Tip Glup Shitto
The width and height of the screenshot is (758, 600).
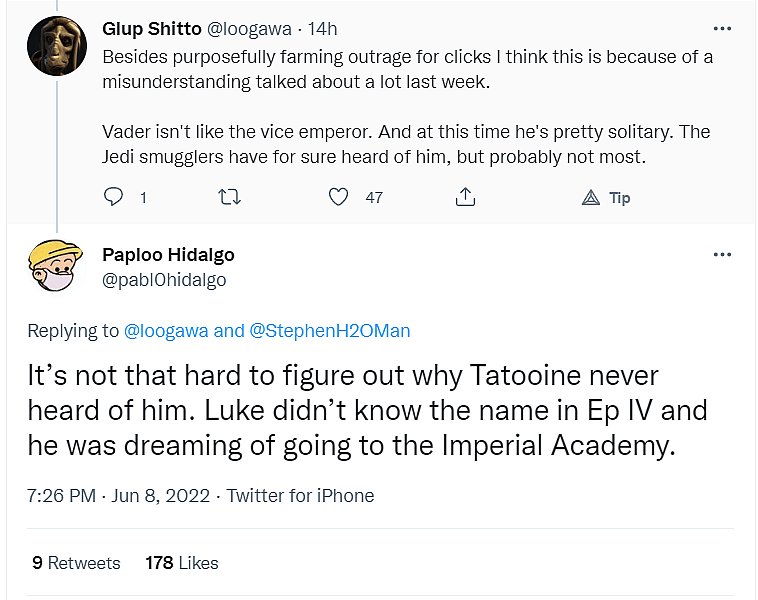606,197
